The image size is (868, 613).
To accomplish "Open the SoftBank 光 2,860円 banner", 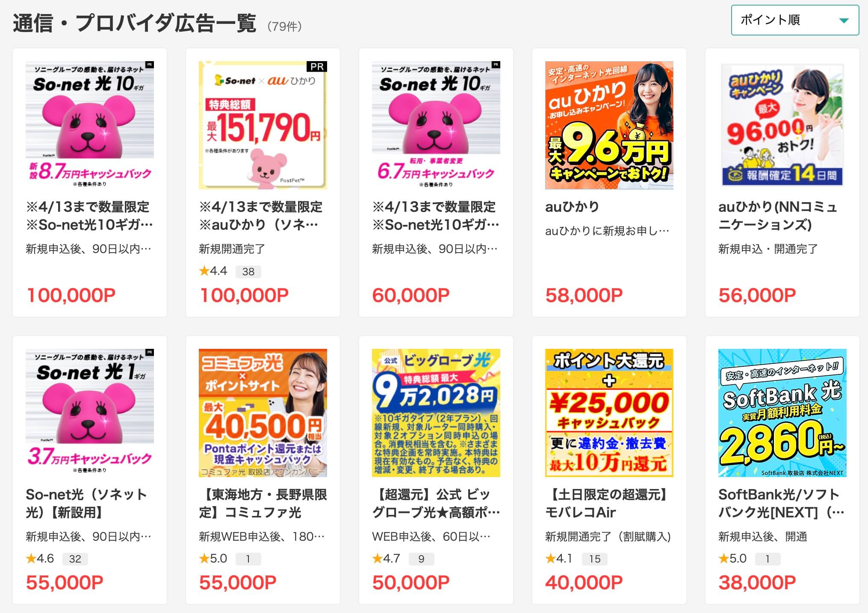I will 782,413.
